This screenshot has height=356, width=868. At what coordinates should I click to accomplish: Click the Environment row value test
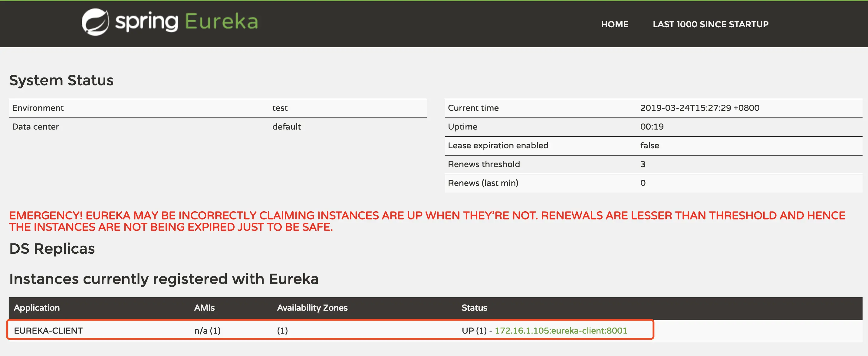click(x=280, y=108)
